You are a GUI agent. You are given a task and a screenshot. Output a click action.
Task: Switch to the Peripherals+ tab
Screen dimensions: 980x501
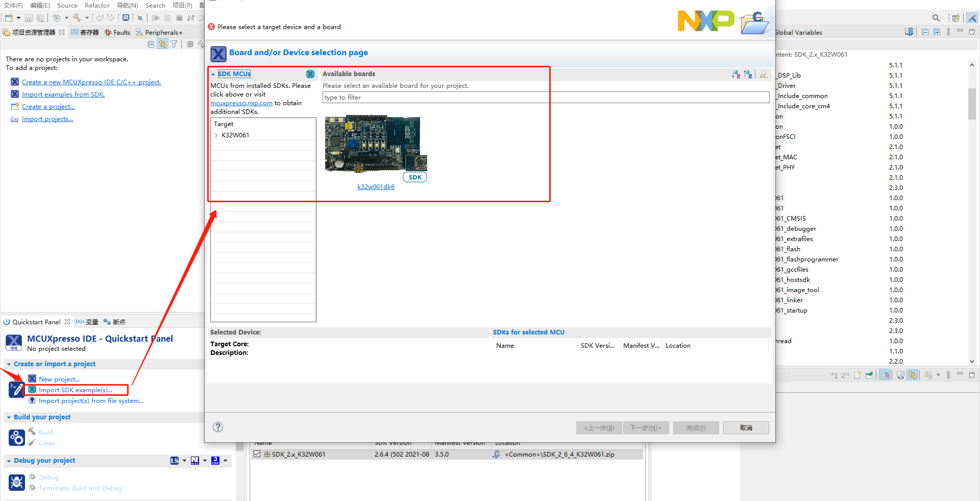pos(159,32)
